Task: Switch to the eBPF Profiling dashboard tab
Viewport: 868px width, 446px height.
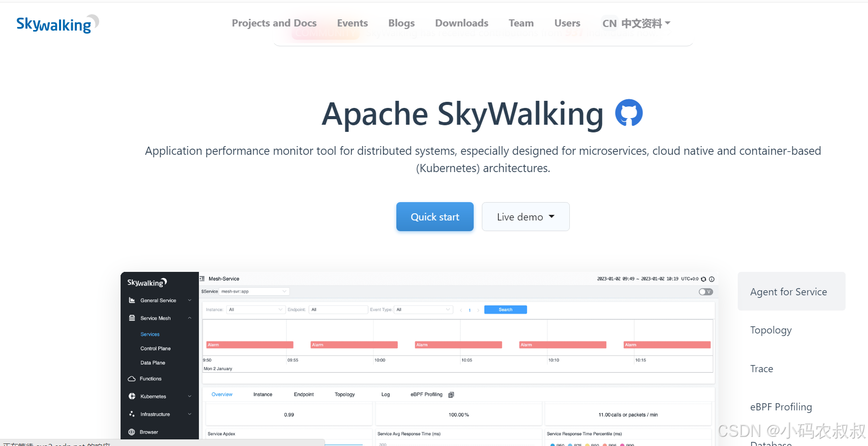Action: [426, 395]
